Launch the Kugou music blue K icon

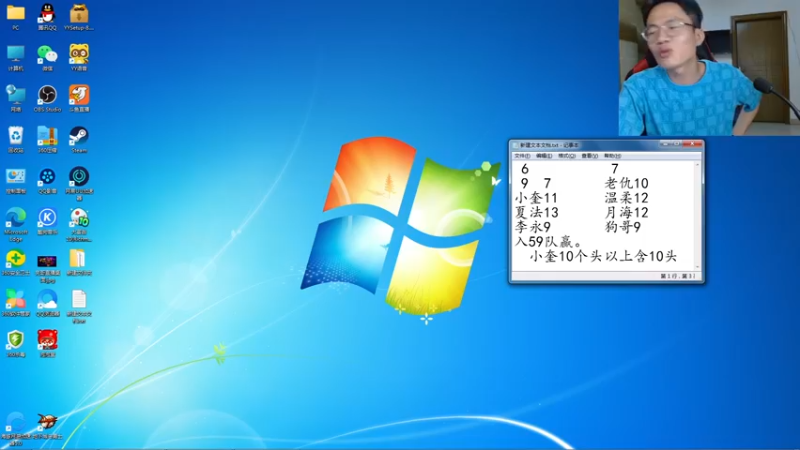(47, 218)
